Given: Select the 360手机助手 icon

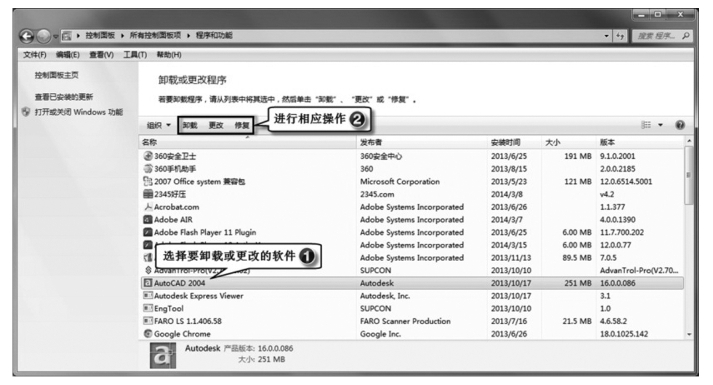Looking at the screenshot, I should click(148, 169).
